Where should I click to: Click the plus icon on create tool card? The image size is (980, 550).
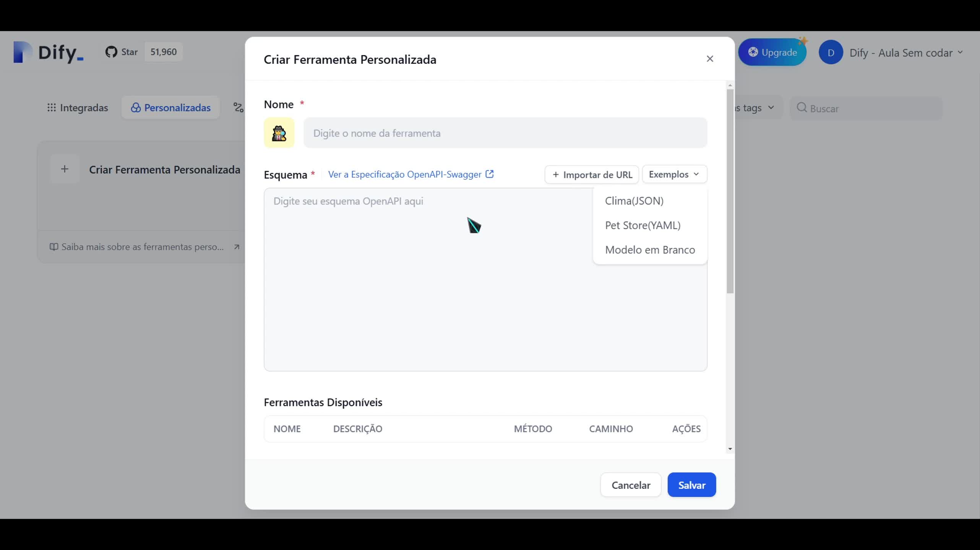[x=65, y=169]
